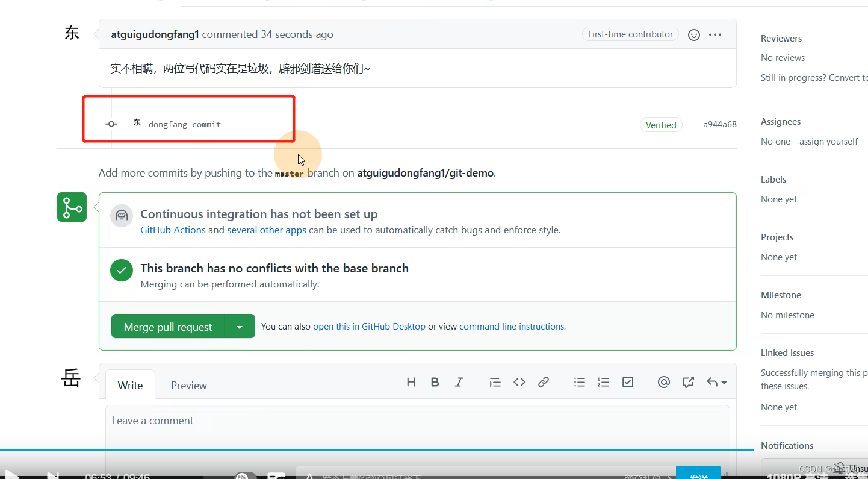Click the commit node icon beside dongfang commit

[111, 124]
